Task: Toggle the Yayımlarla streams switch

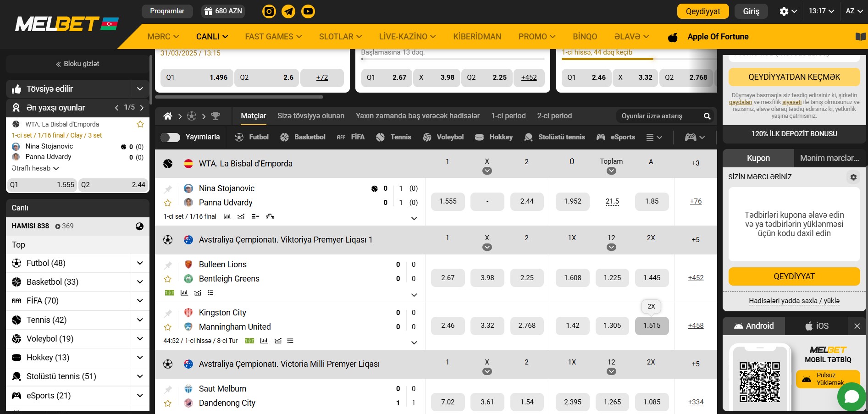Action: 170,137
